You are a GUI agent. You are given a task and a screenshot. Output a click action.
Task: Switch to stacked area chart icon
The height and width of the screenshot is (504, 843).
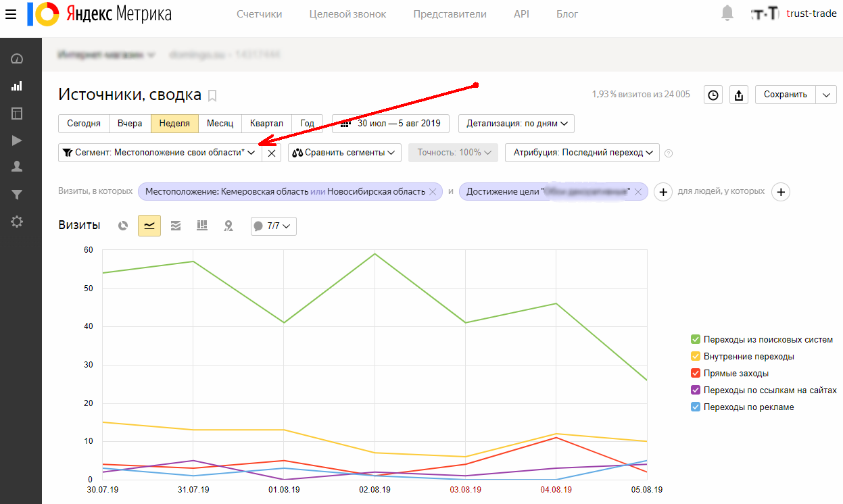(x=176, y=226)
